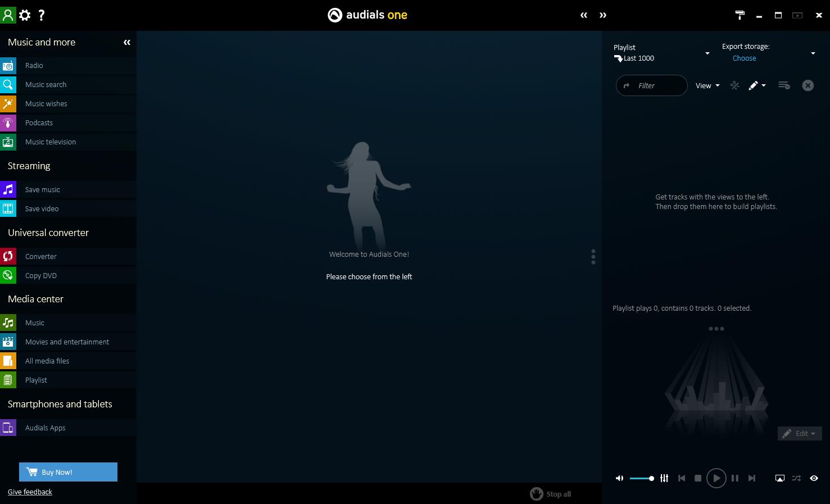Screen dimensions: 830x504
Task: Click the Copy DVD disc icon
Action: coord(8,276)
